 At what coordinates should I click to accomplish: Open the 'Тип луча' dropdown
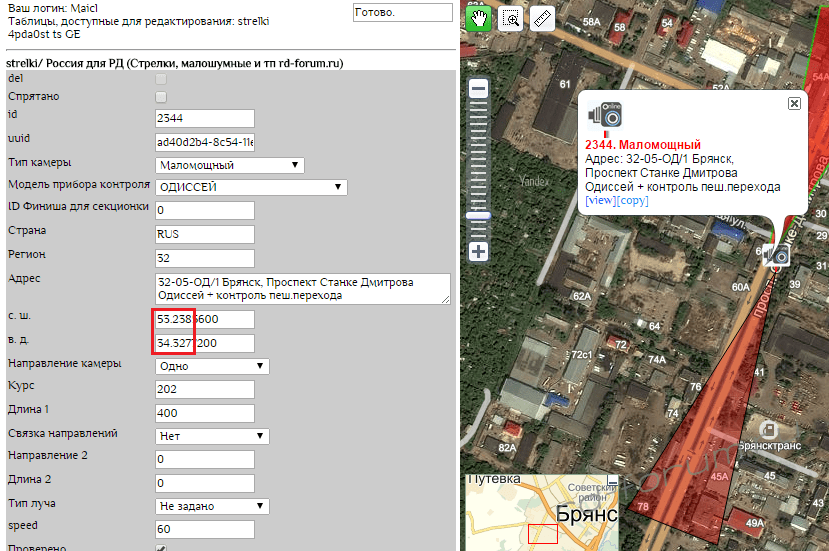tap(212, 506)
